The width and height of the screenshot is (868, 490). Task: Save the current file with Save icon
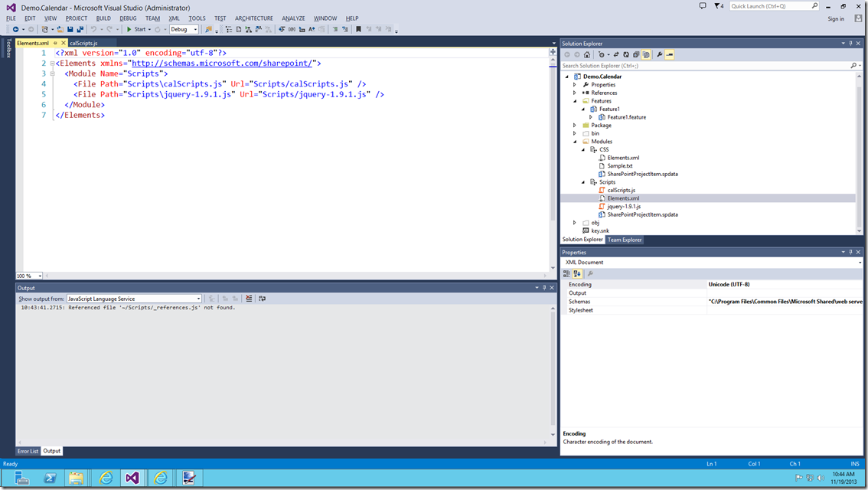pyautogui.click(x=70, y=29)
